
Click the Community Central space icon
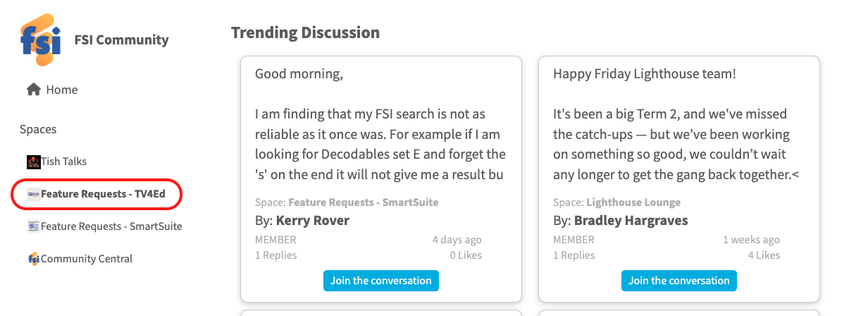(33, 259)
